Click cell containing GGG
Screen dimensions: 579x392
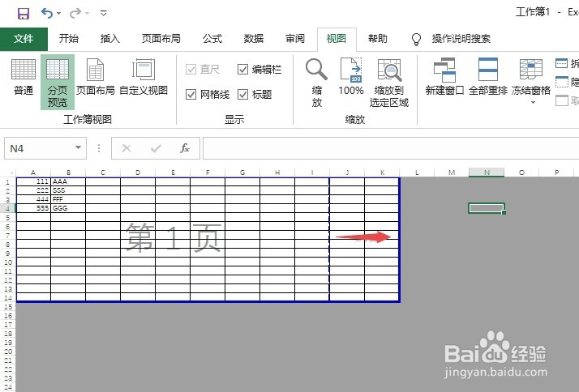pyautogui.click(x=68, y=208)
